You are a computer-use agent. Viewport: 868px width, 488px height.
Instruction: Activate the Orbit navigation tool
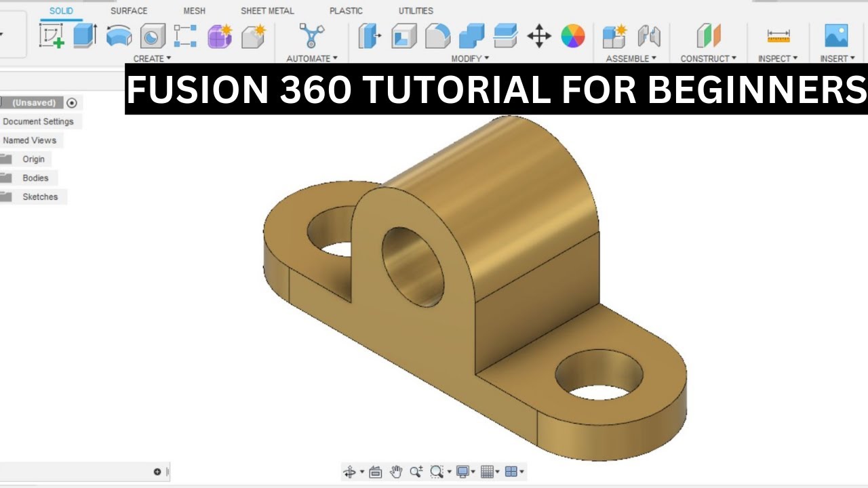coord(350,472)
